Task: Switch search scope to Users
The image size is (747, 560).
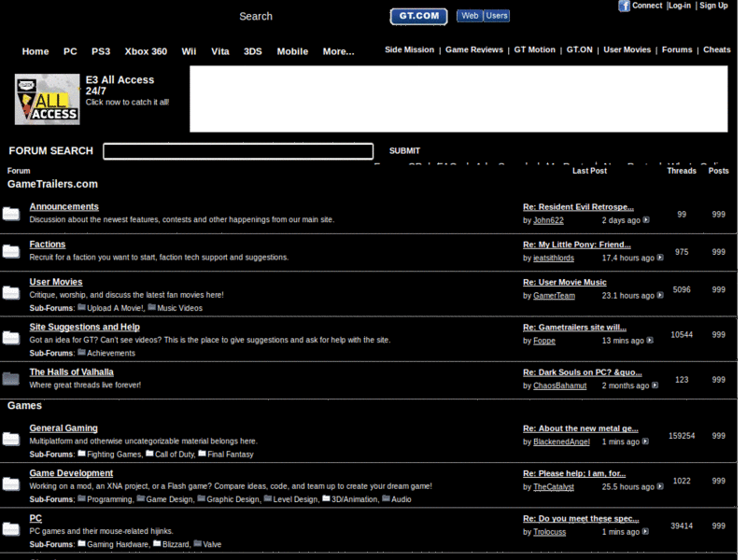Action: (x=497, y=16)
